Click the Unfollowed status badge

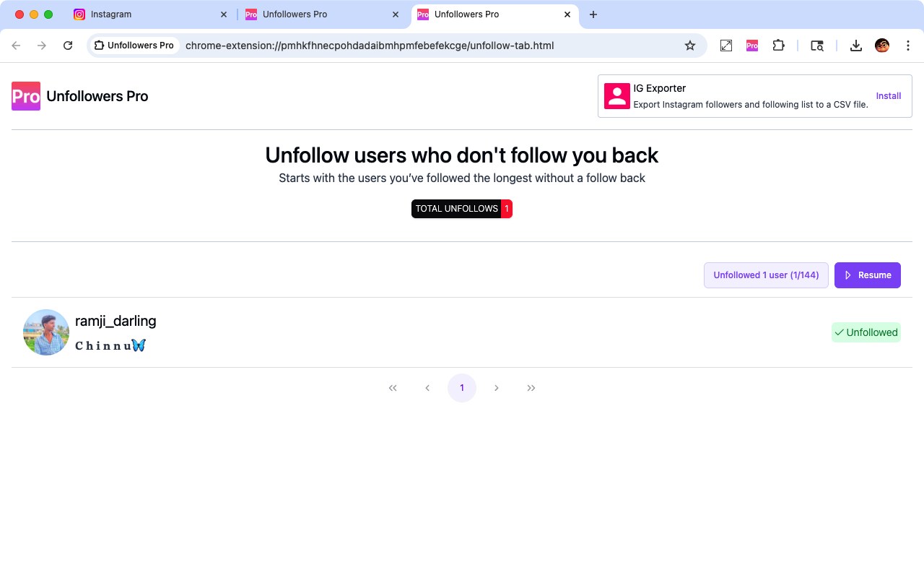pos(866,332)
